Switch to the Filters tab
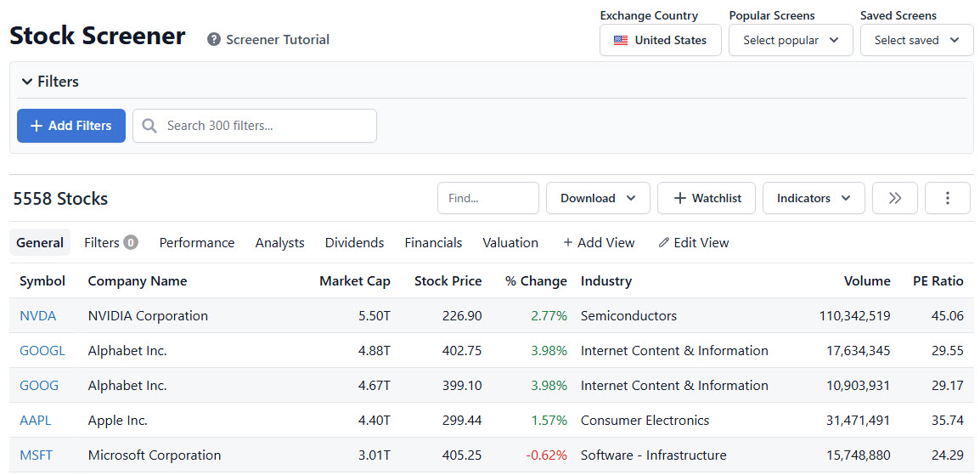 click(110, 242)
